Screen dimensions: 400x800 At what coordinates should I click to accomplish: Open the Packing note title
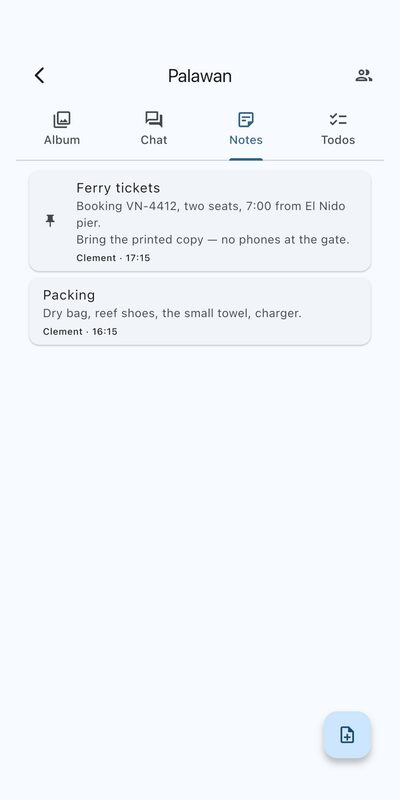coord(69,295)
